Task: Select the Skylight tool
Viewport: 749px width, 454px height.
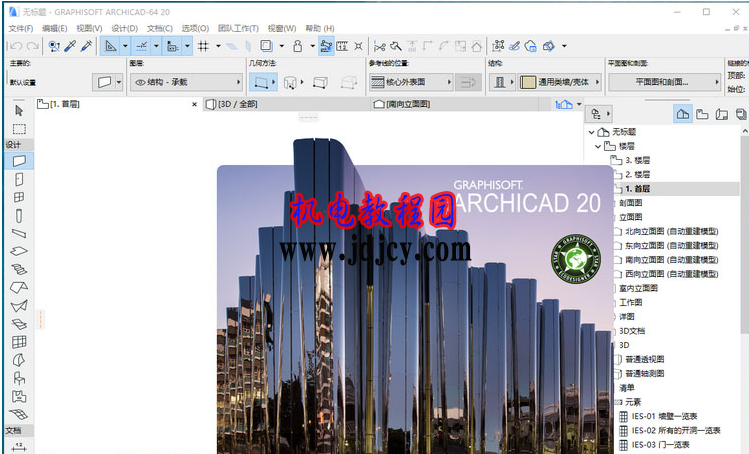Action: click(19, 324)
